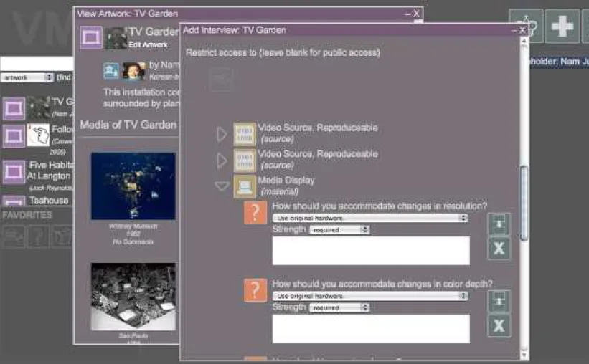The height and width of the screenshot is (364, 589).
Task: Click the Whitney Museum caption text
Action: [x=133, y=226]
